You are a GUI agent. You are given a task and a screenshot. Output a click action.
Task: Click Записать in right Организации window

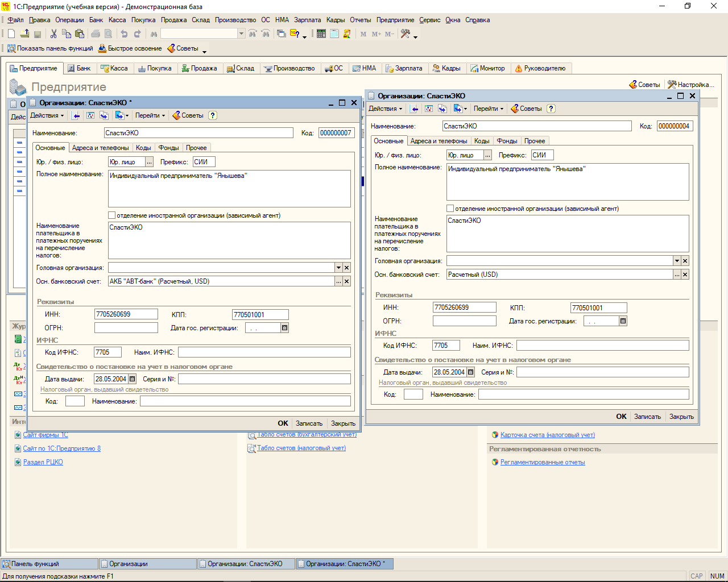647,417
